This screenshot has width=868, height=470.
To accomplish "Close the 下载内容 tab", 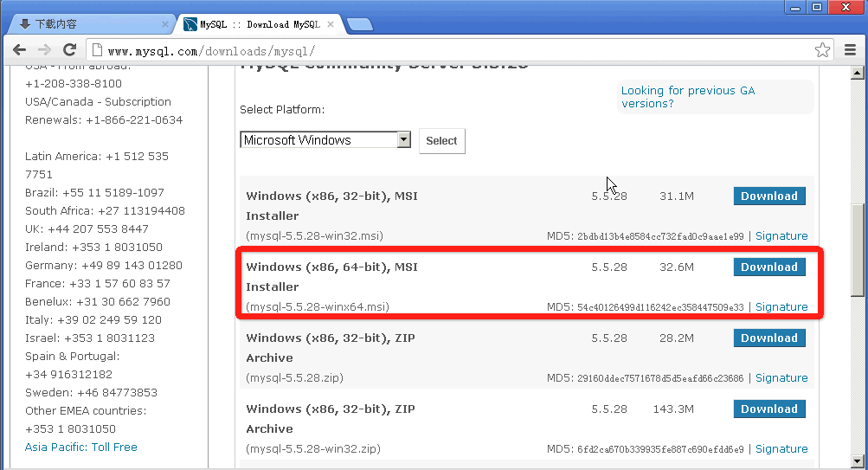I will tap(164, 24).
